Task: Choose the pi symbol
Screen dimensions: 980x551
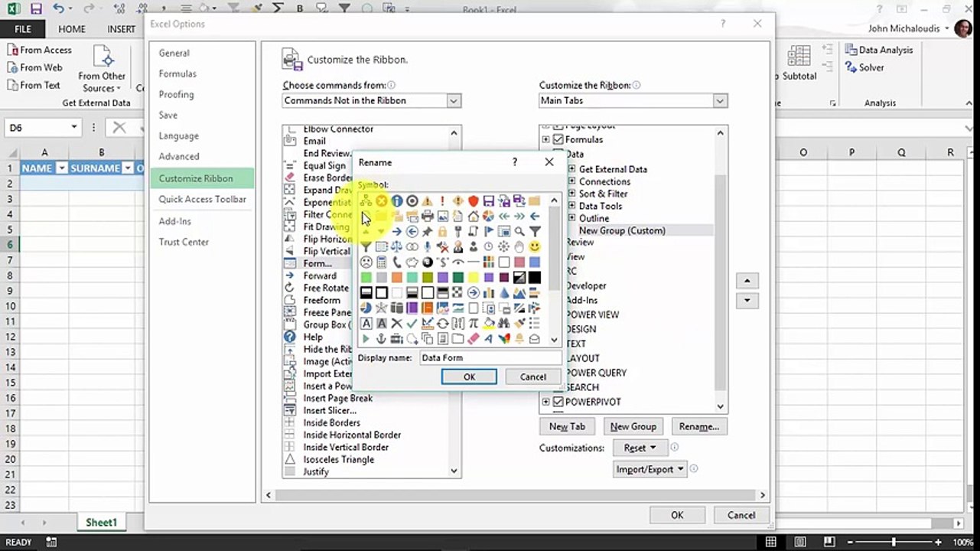Action: (x=474, y=323)
